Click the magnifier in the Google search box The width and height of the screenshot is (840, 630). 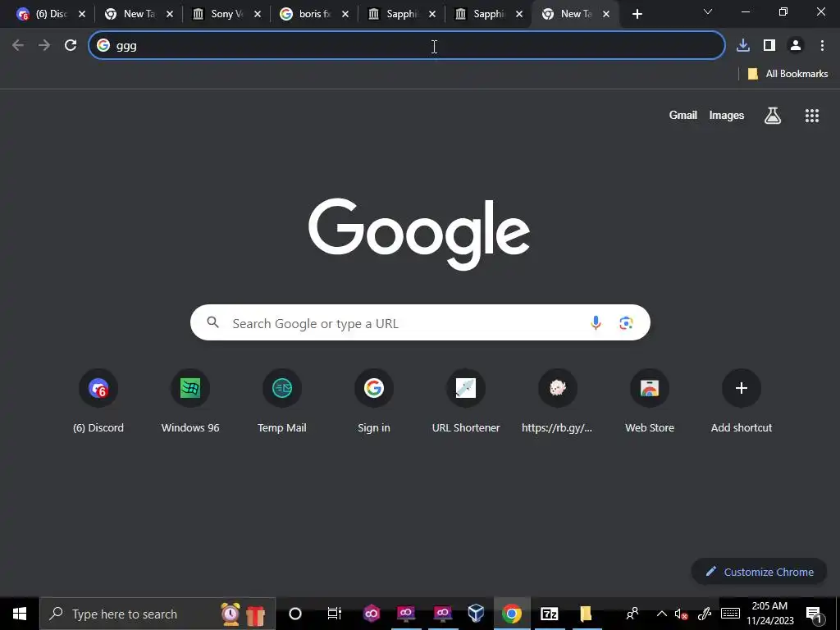click(x=212, y=322)
